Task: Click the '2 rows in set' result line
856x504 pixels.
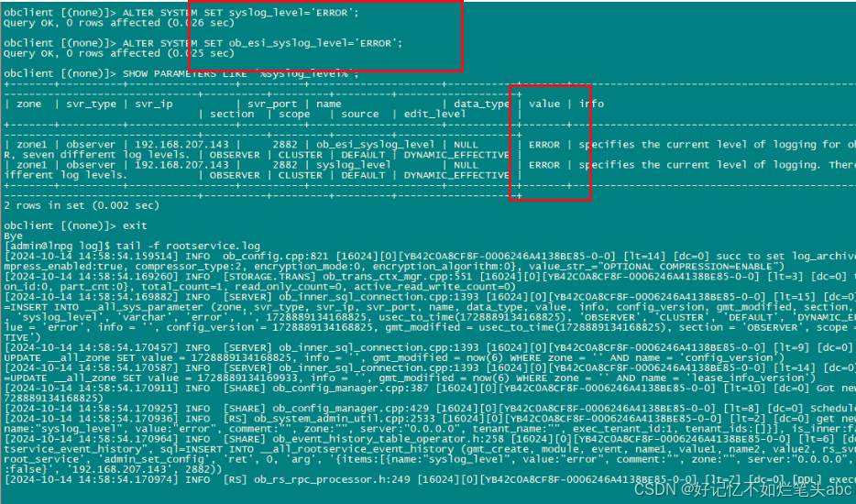Action: (x=82, y=206)
